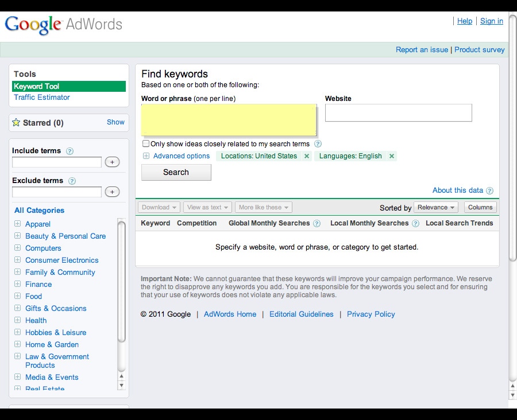The height and width of the screenshot is (420, 517).
Task: Expand the Apparel category
Action: pyautogui.click(x=17, y=224)
